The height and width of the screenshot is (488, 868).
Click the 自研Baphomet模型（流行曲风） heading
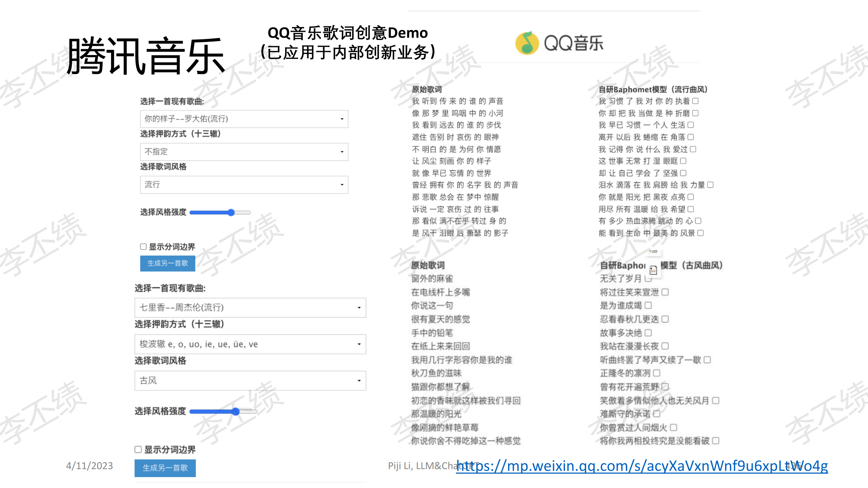653,89
